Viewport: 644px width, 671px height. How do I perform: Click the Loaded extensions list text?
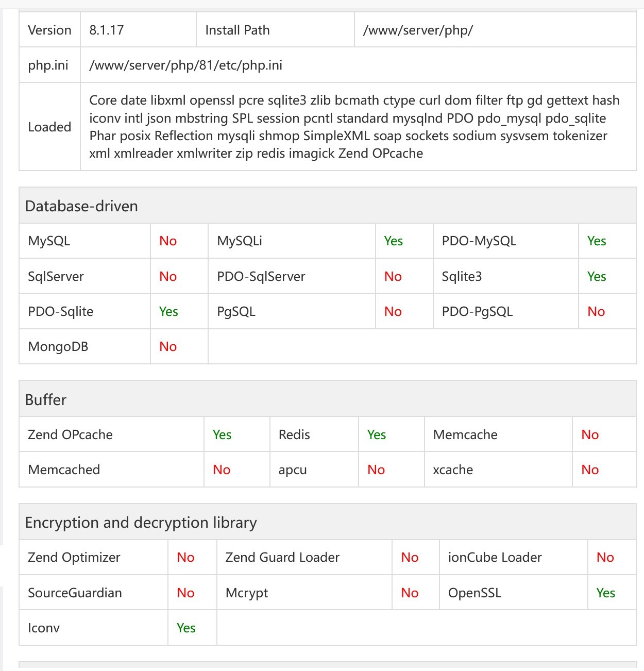(354, 127)
